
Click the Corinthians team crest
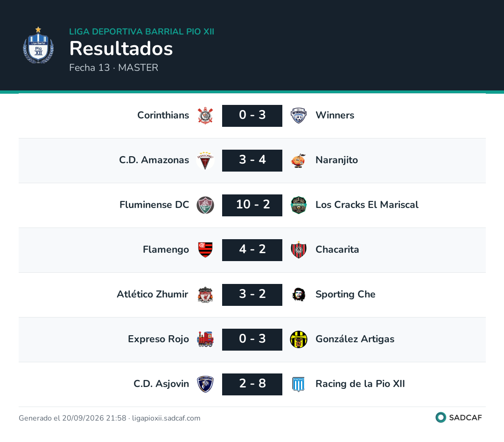(x=205, y=116)
